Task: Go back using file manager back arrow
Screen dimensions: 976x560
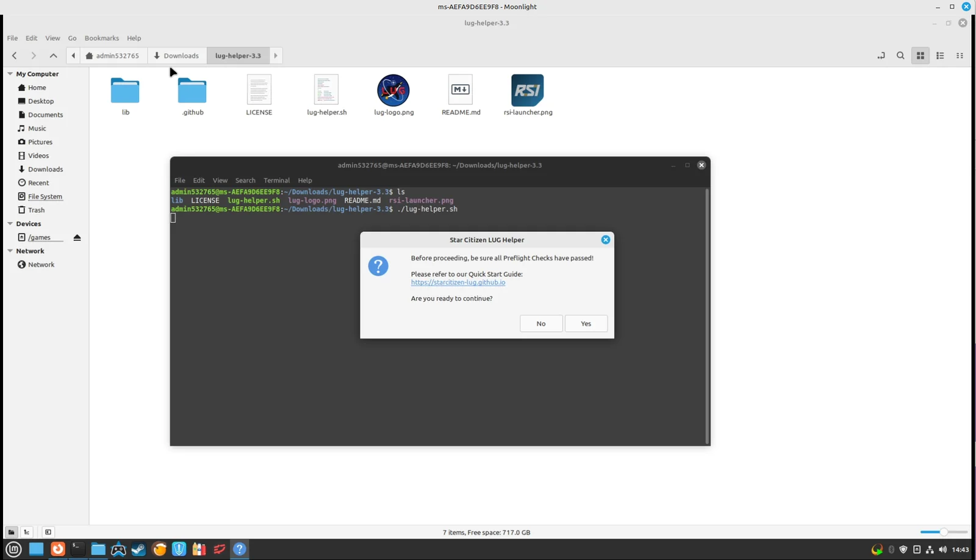Action: [x=14, y=56]
